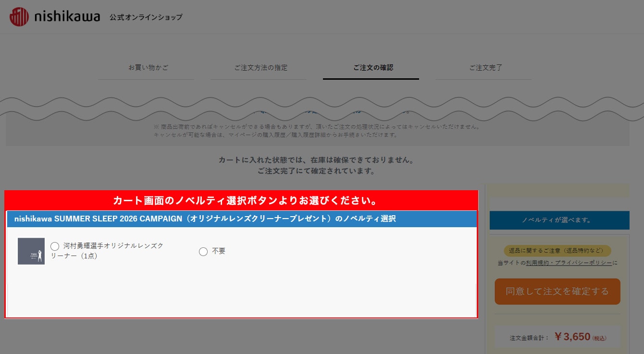The height and width of the screenshot is (354, 644).
Task: Click the ￥3,650 order total amount
Action: (x=572, y=337)
